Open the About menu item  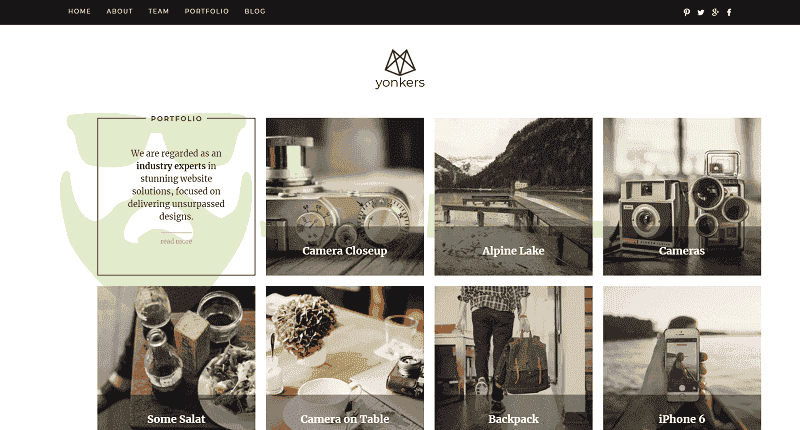[x=119, y=11]
